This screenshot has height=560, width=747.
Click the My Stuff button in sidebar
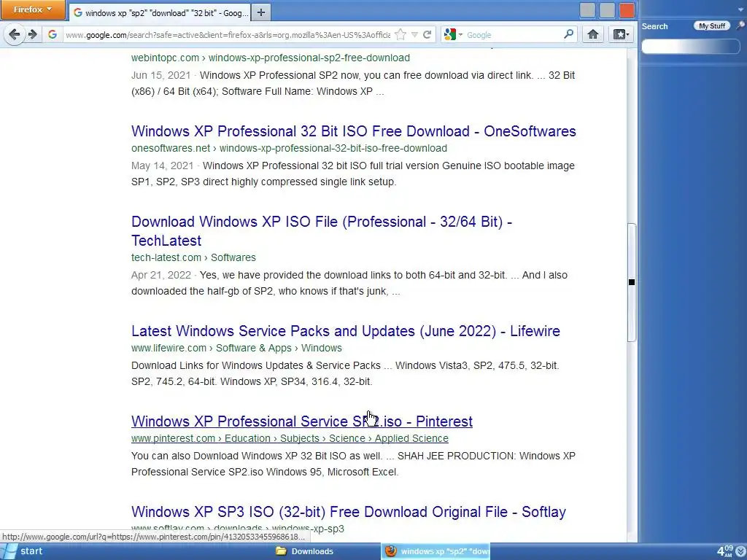tap(712, 26)
